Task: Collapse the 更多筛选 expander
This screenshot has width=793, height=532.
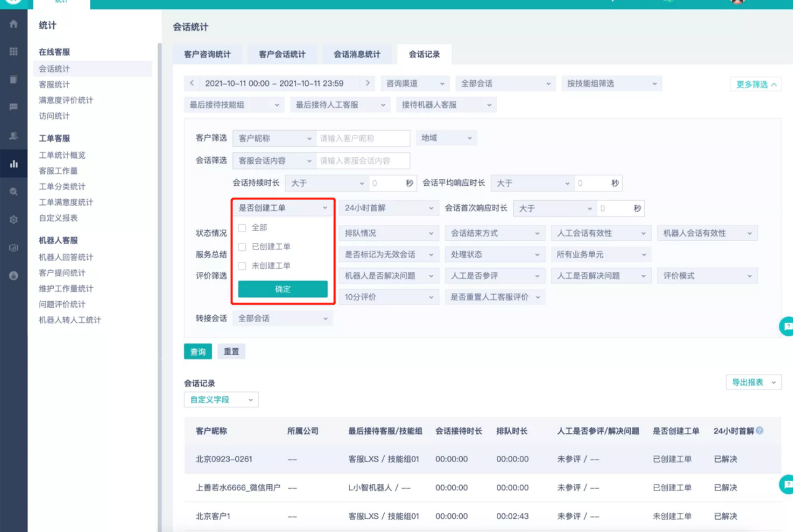Action: (755, 84)
